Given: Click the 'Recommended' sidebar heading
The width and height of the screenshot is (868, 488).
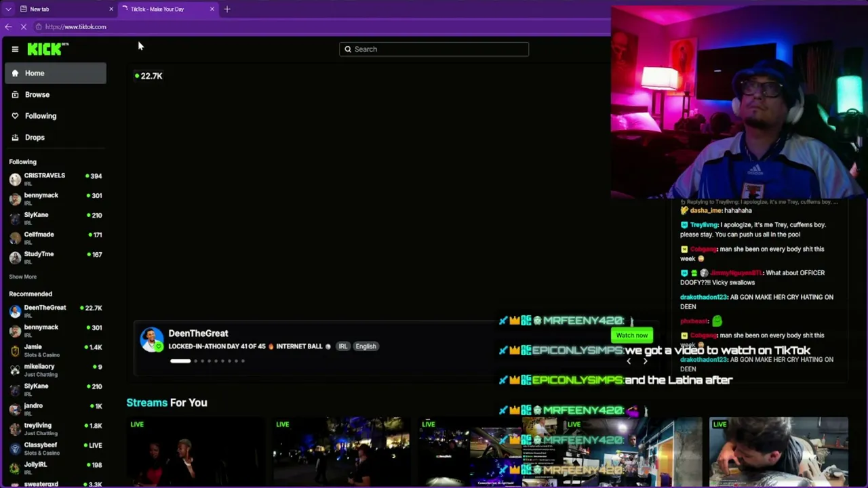Looking at the screenshot, I should coord(31,294).
